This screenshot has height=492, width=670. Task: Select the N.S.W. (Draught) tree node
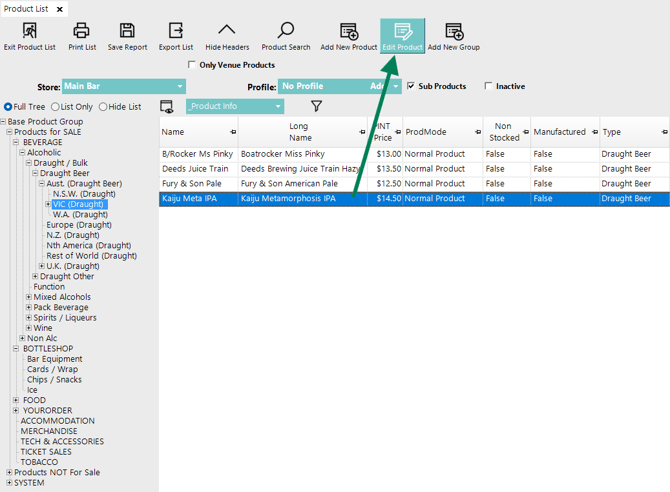click(x=84, y=194)
